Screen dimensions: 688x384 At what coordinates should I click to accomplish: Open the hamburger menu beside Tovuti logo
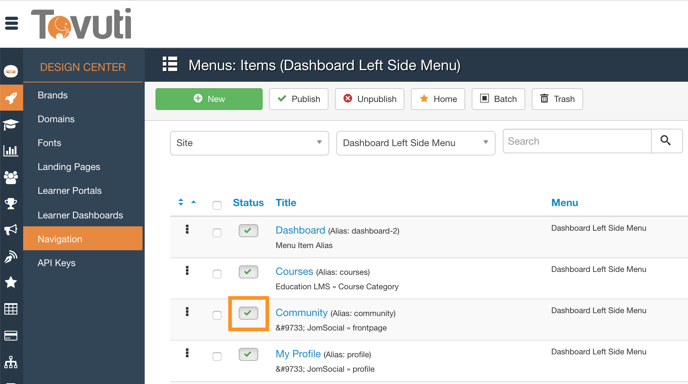pos(11,23)
